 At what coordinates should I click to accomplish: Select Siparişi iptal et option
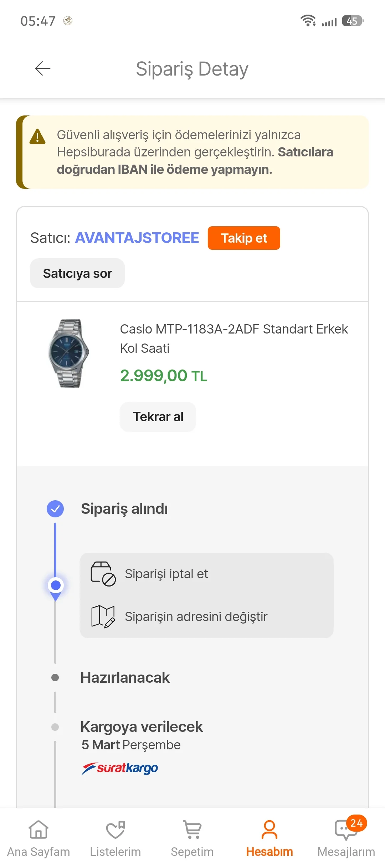[x=166, y=574]
